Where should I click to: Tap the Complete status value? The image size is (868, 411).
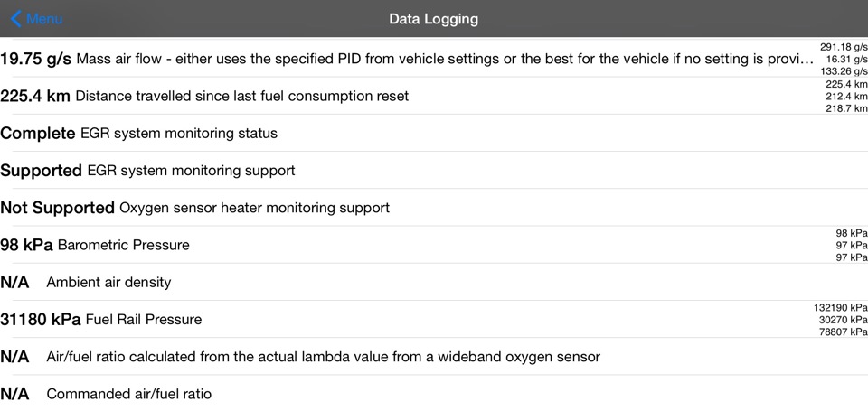[x=38, y=134]
